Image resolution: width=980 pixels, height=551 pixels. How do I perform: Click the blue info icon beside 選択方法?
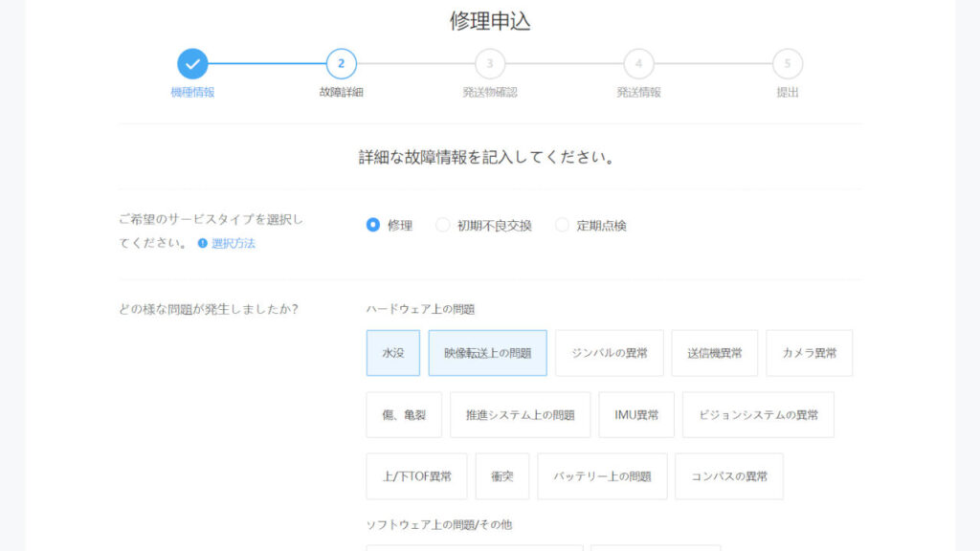(203, 243)
